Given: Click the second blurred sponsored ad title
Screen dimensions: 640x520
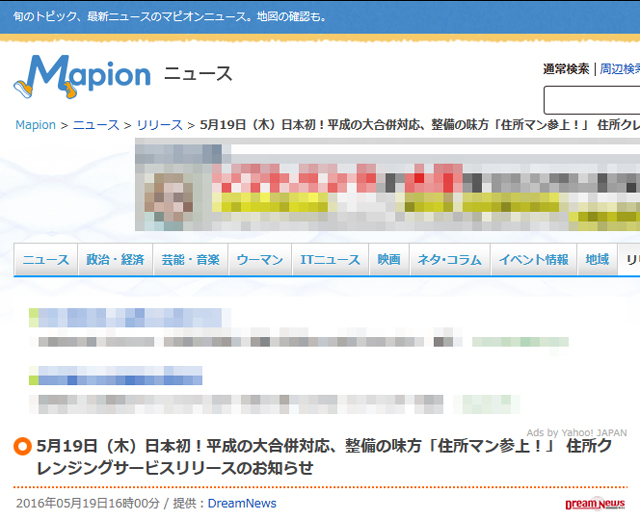Looking at the screenshot, I should coord(116,376).
